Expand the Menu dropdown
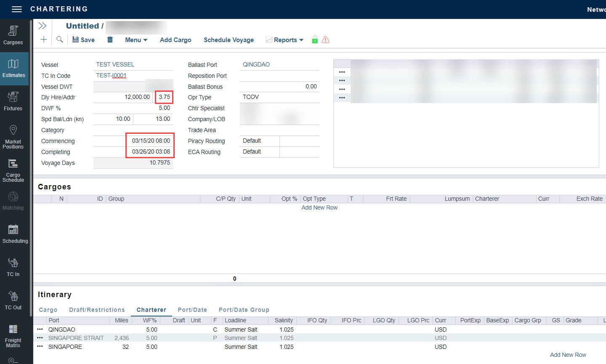 click(136, 40)
